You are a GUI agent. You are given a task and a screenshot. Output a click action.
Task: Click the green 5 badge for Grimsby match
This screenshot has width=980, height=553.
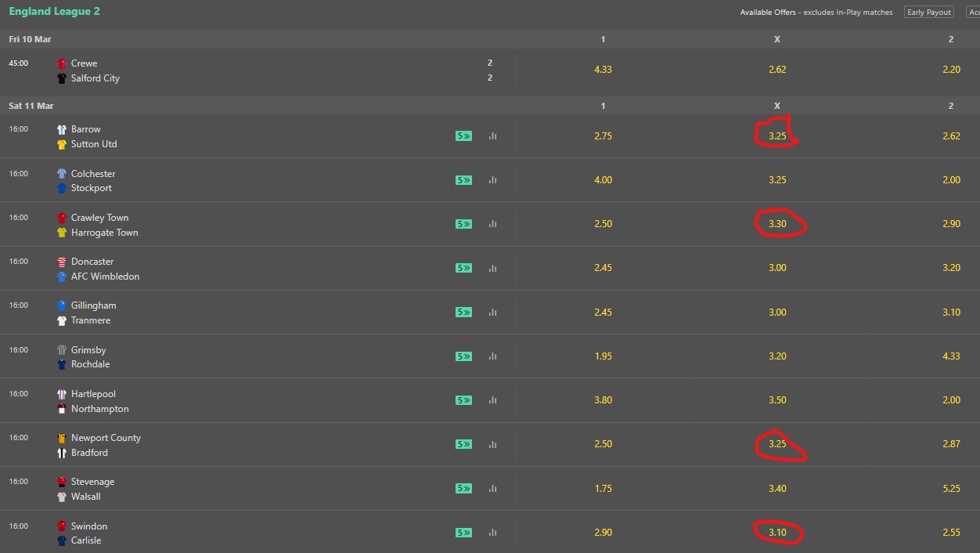464,356
